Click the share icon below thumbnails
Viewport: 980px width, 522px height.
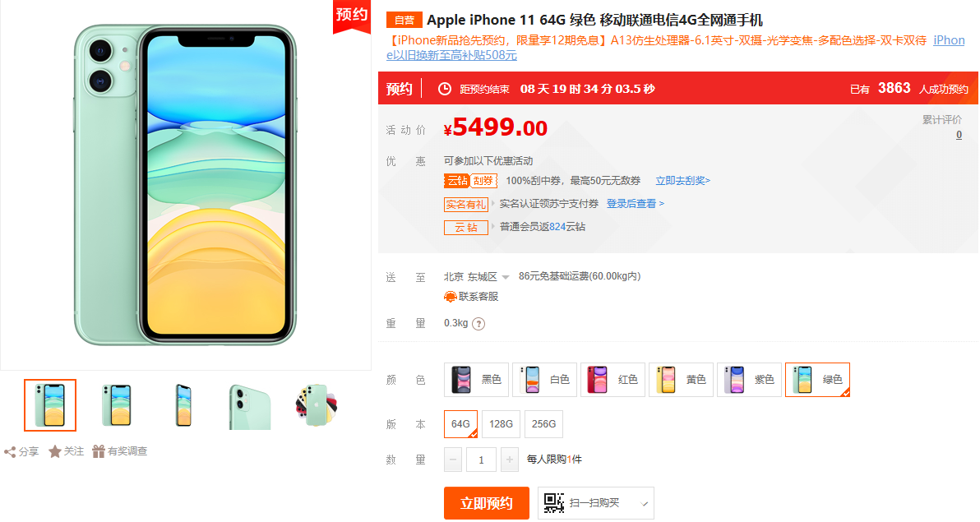coord(10,451)
